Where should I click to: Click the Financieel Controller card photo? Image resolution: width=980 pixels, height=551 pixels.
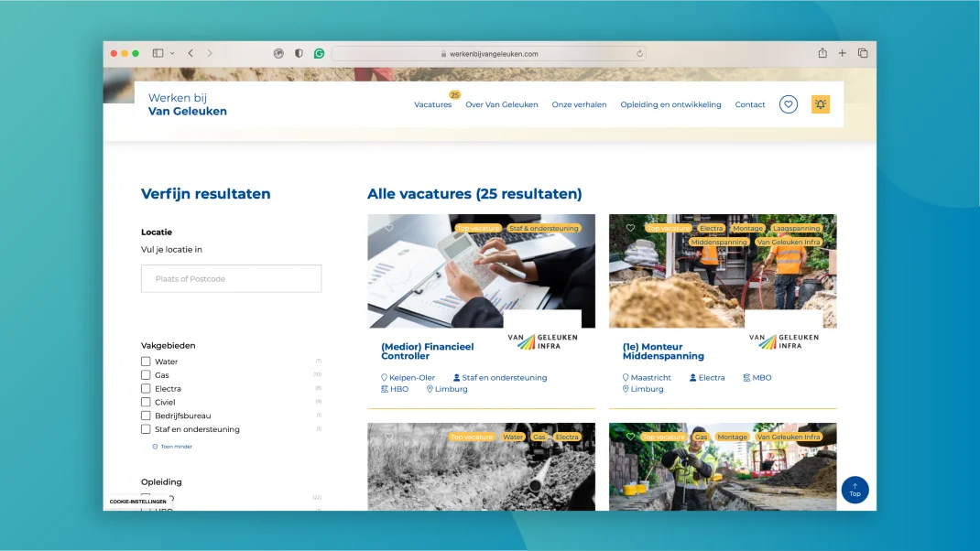click(x=481, y=271)
